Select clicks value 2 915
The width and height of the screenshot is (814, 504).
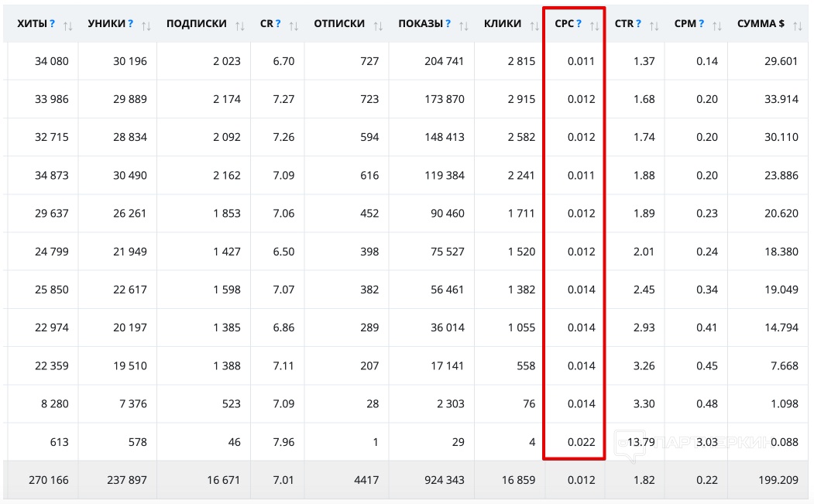tap(521, 99)
